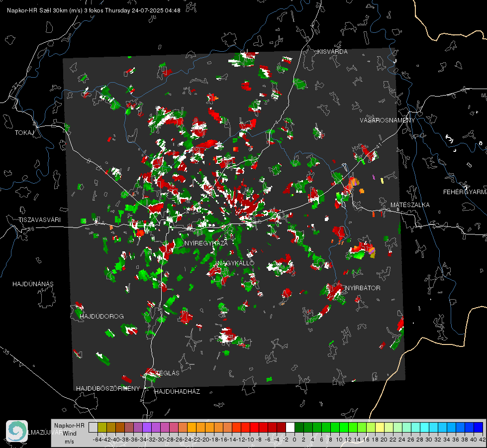The image size is (487, 448).
Task: Click the MÁTÉSZALKA town label
Action: click(410, 205)
